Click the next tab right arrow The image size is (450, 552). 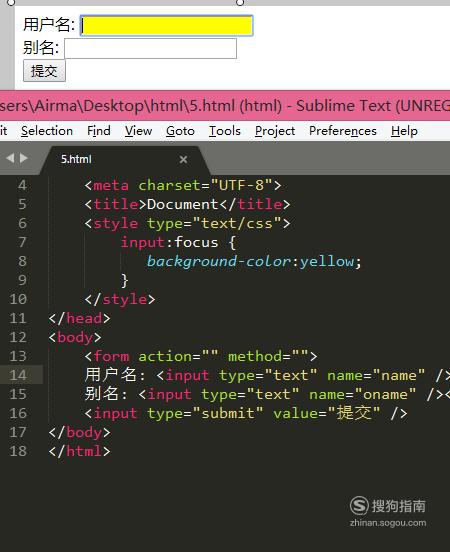24,158
